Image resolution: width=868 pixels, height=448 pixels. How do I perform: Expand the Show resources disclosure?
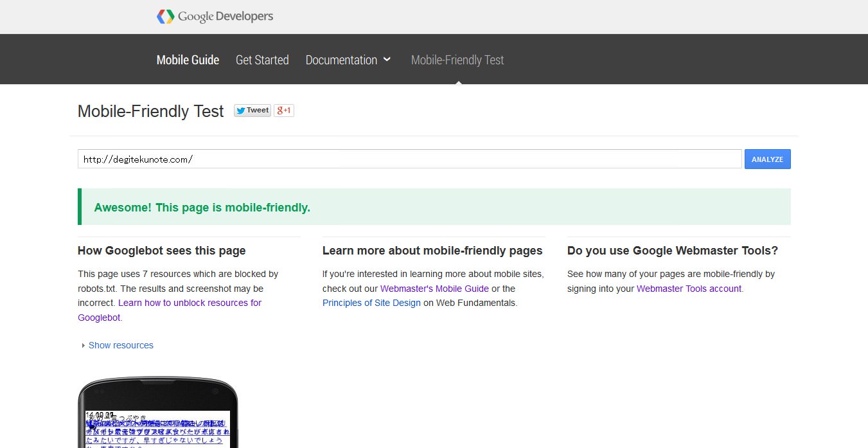118,345
